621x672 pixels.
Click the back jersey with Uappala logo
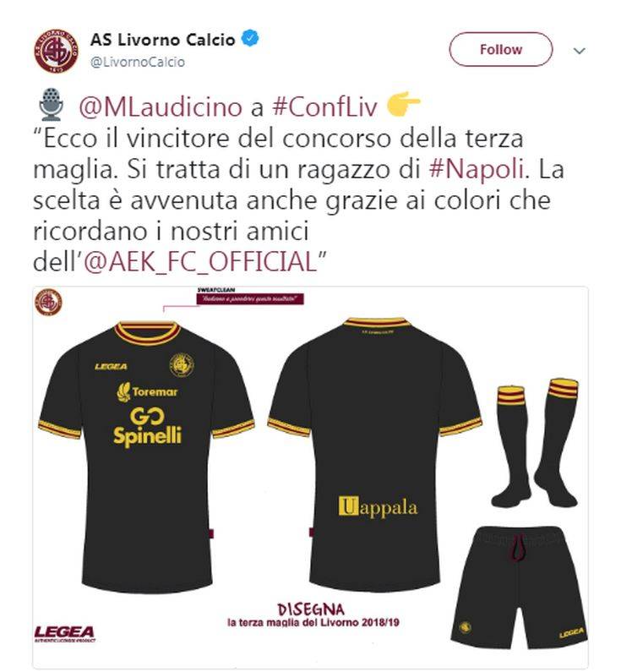[x=375, y=454]
